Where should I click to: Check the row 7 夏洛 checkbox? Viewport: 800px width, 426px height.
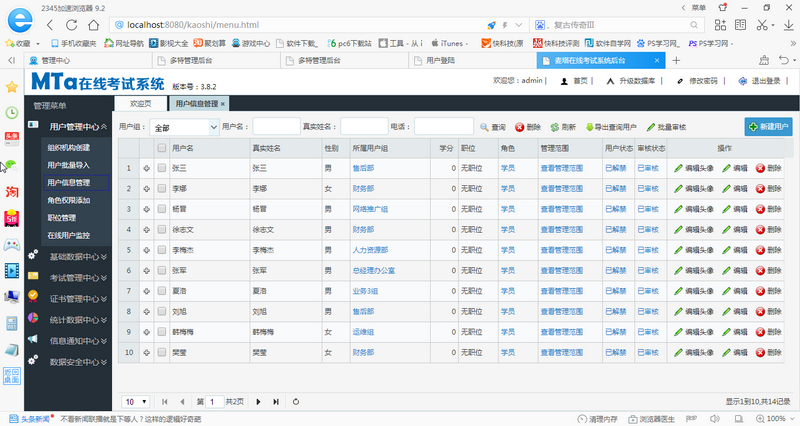tap(162, 291)
